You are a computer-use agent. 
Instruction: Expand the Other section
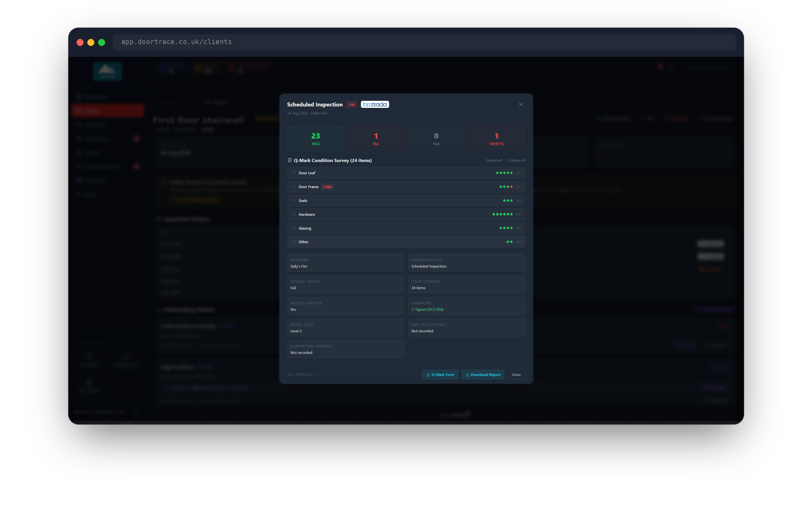pos(406,242)
